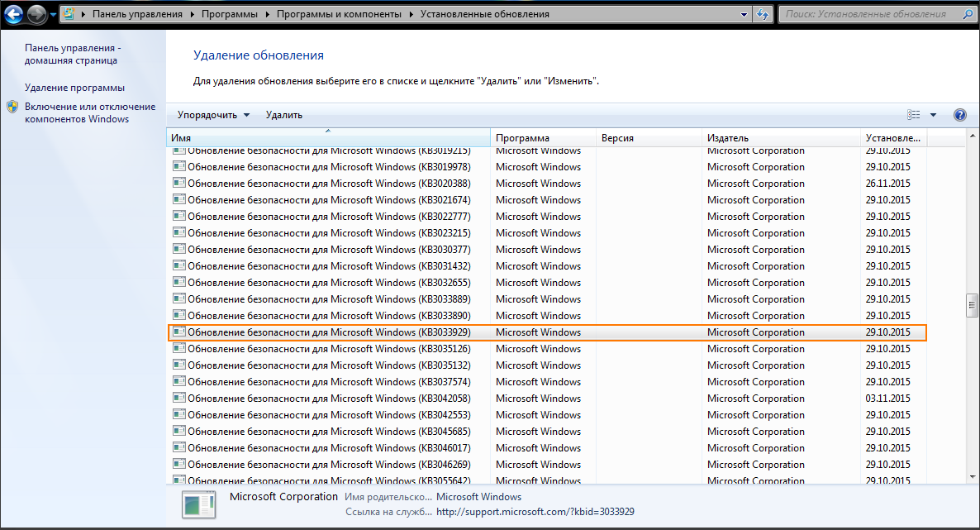Viewport: 980px width, 530px height.
Task: Click large update icon in details pane
Action: (199, 504)
